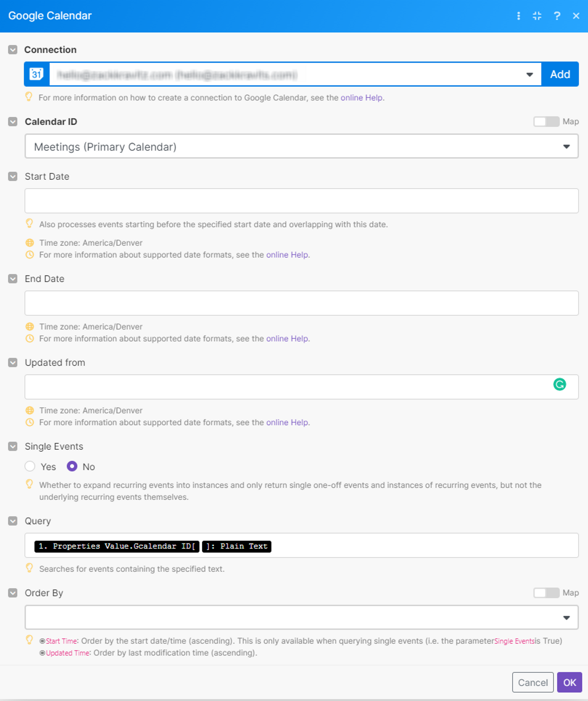
Task: Open help via the question mark icon
Action: click(x=557, y=16)
